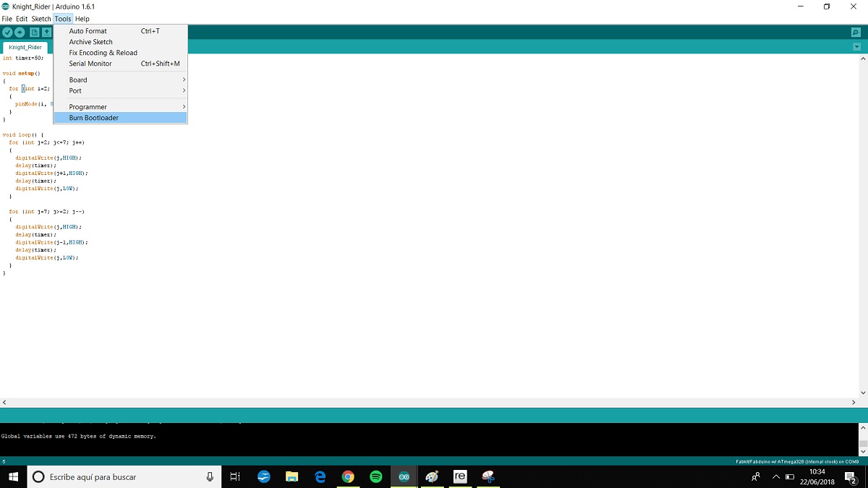868x488 pixels.
Task: Open the Sketch menu
Action: click(41, 19)
